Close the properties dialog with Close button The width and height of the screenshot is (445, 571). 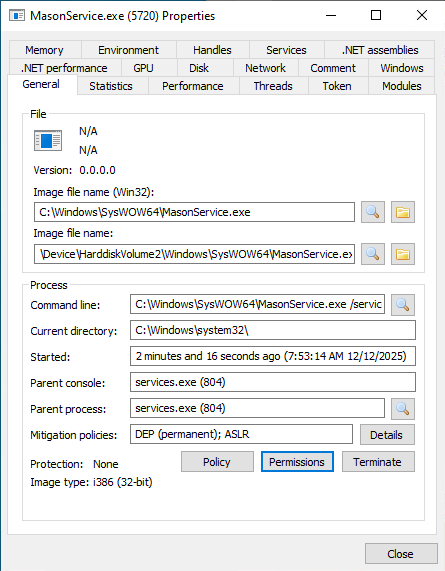tap(401, 554)
